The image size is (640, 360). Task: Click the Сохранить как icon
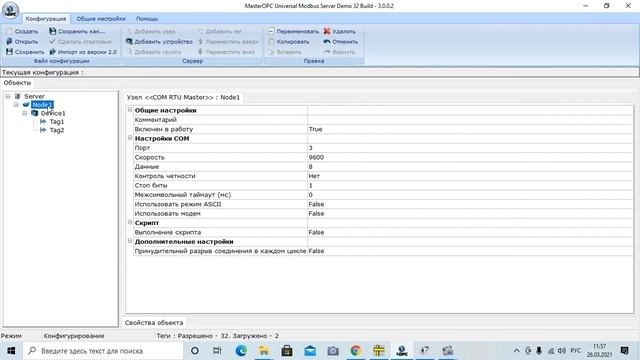pos(52,31)
